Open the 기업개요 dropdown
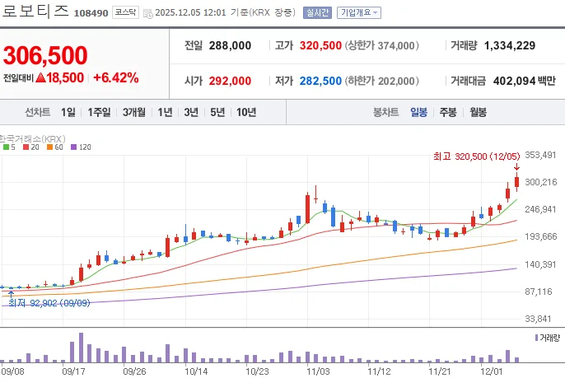565x392 pixels. tap(359, 12)
